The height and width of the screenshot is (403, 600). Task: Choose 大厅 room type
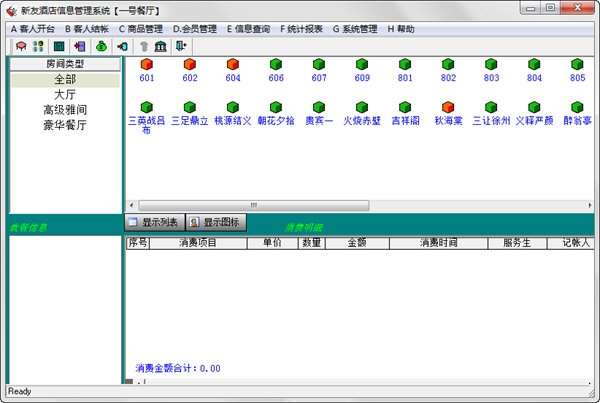pos(64,94)
